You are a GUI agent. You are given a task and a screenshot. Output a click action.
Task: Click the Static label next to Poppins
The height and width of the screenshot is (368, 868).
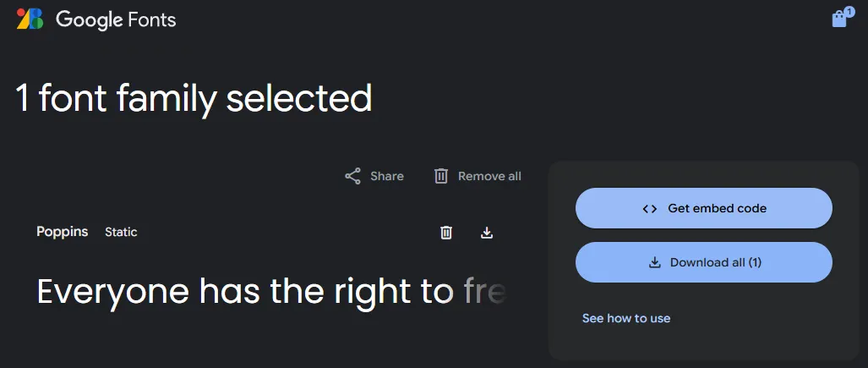point(121,232)
